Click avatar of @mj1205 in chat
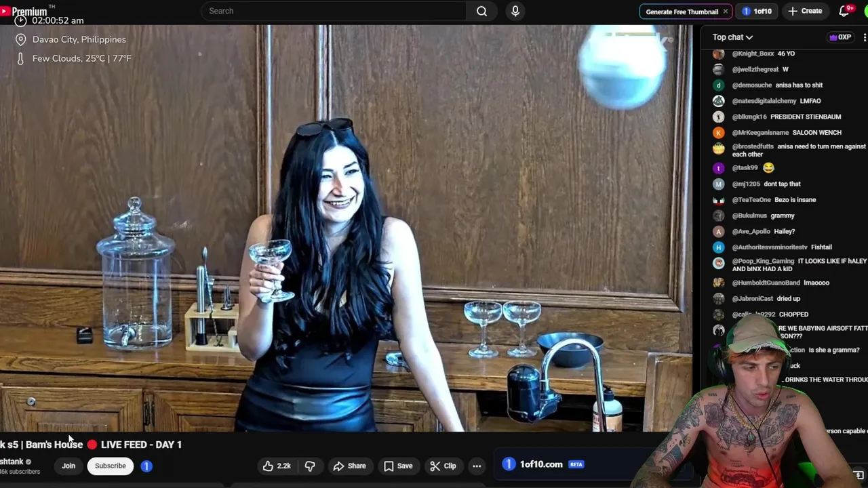Image resolution: width=868 pixels, height=488 pixels. (x=719, y=184)
